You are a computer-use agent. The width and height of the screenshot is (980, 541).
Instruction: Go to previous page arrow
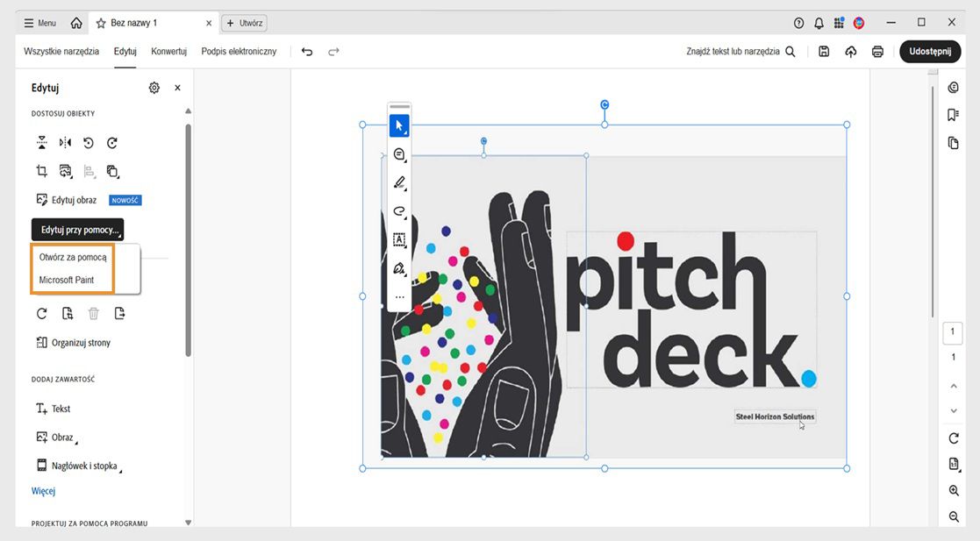pos(954,386)
